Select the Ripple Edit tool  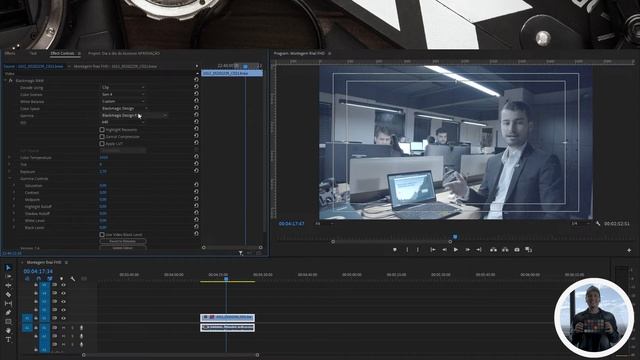(8, 285)
